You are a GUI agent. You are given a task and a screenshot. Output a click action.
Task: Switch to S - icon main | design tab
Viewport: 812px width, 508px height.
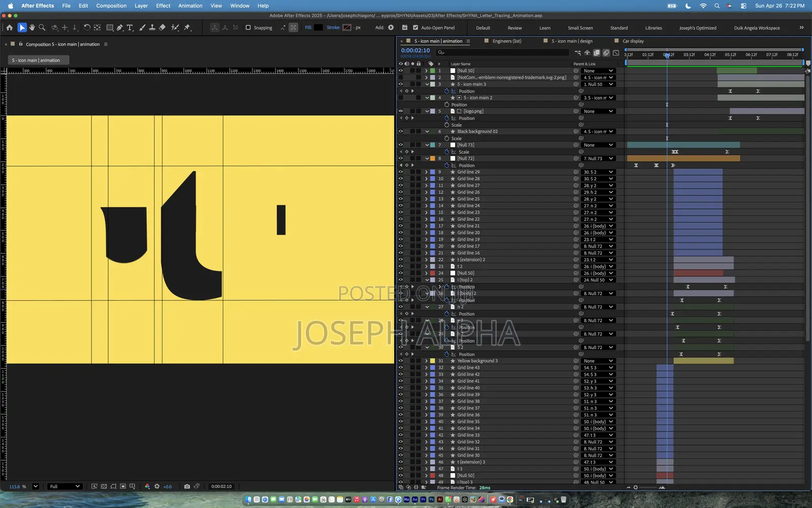(x=571, y=41)
